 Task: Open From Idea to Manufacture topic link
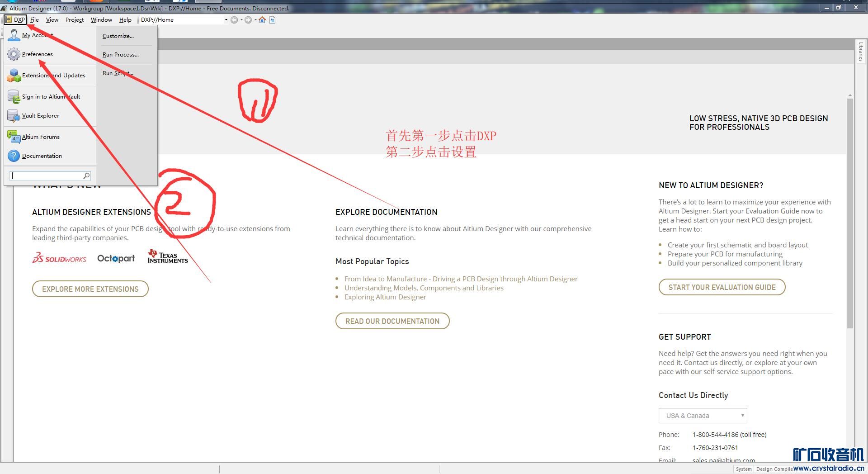coord(461,279)
